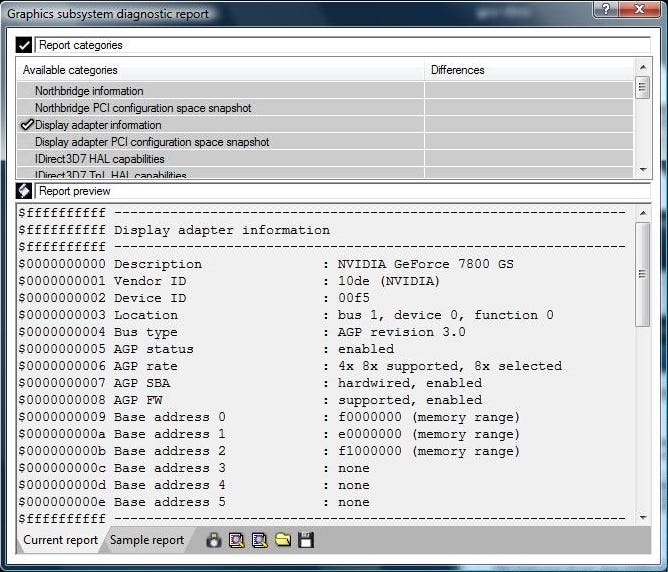Click the category list scroll down arrow

[x=643, y=170]
